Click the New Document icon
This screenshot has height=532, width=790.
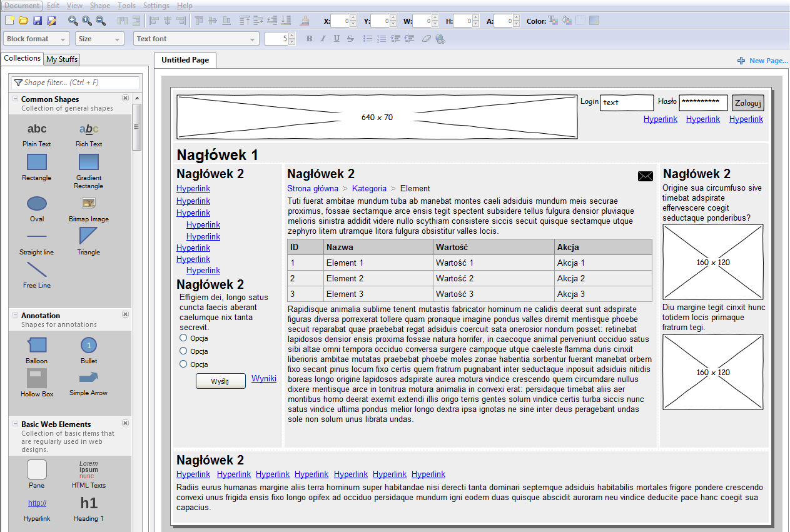coord(9,21)
